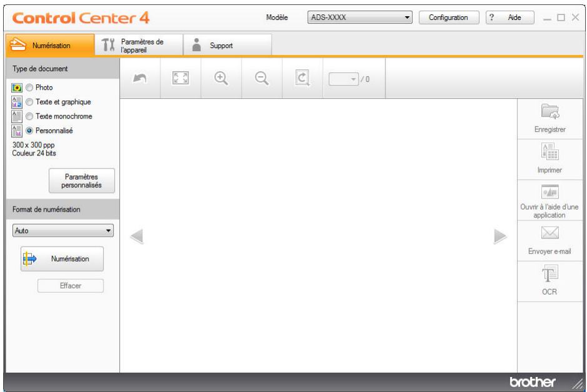Click the Format de numérisation header

coord(62,210)
